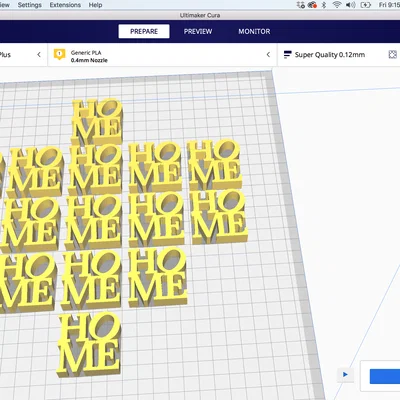
Task: Click the blue Slice button
Action: [x=385, y=376]
